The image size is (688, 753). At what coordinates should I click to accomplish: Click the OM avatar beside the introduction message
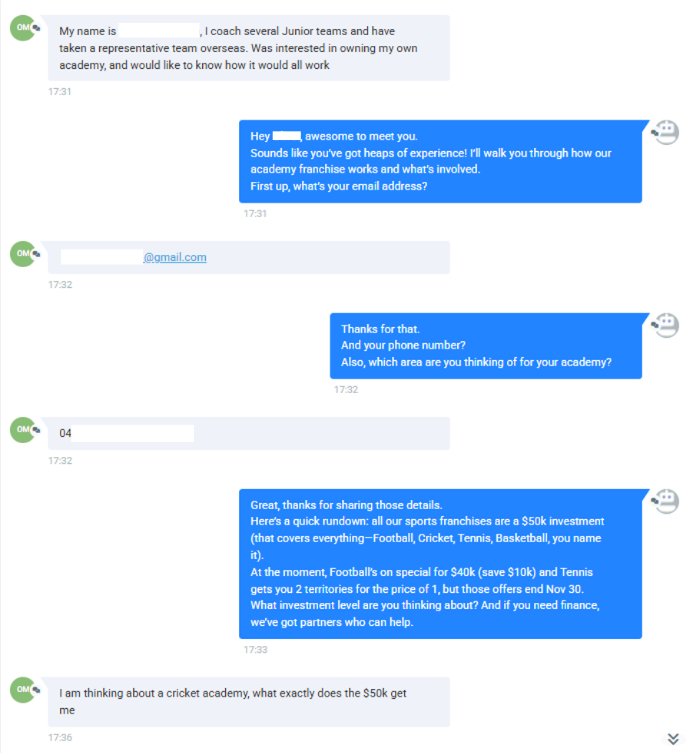24,29
